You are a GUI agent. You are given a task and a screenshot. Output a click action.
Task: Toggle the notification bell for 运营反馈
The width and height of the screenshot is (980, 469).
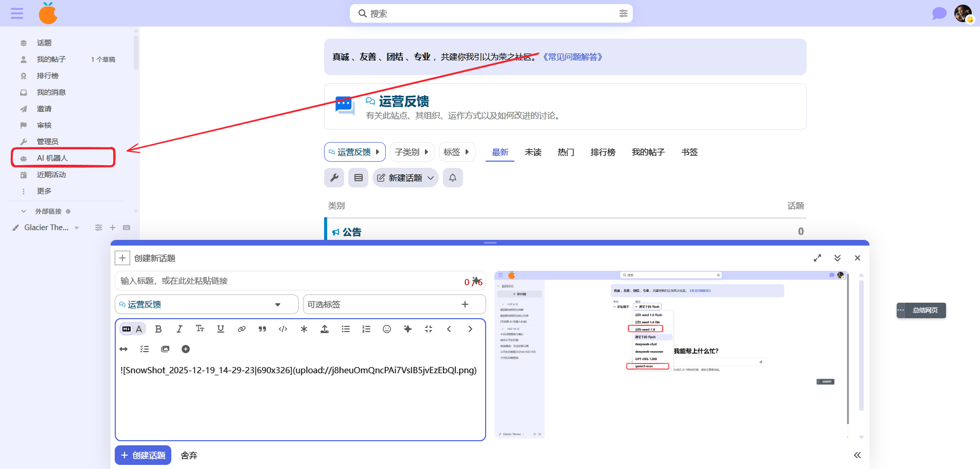(453, 178)
